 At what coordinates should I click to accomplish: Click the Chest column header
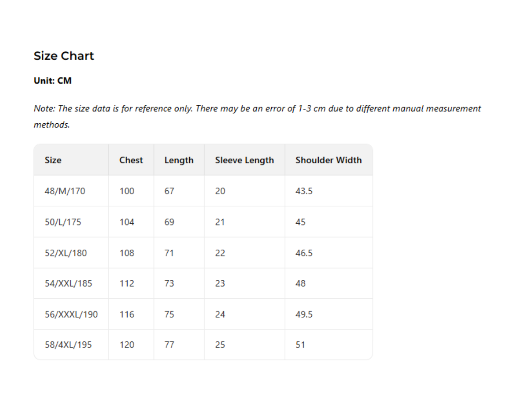point(131,160)
